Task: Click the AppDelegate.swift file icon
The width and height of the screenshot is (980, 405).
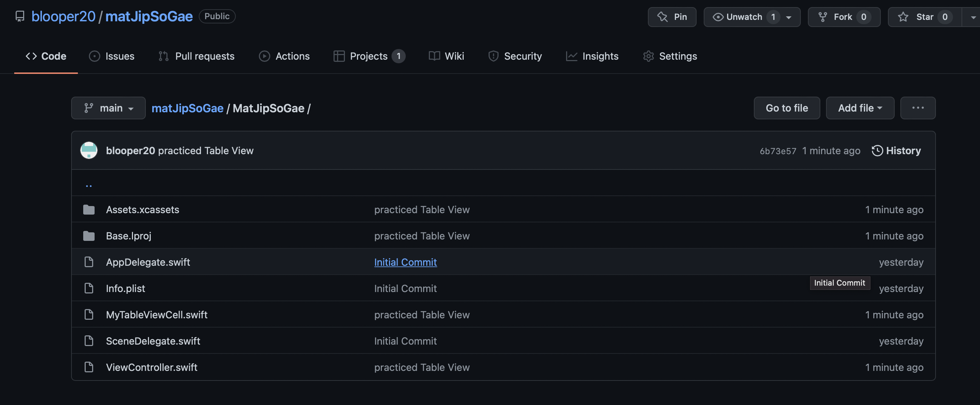Action: 89,262
